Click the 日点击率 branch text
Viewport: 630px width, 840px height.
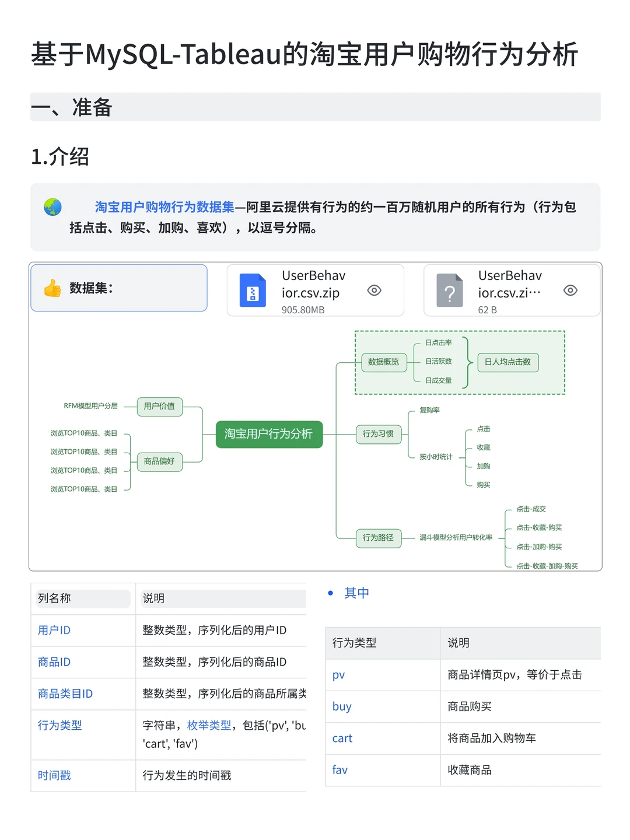point(439,343)
